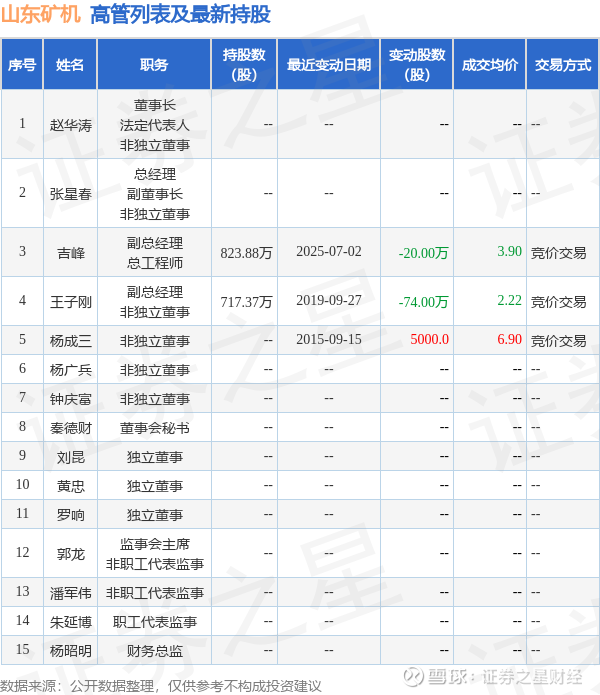Click 职工代表监事 in 朱延博's row

click(x=155, y=622)
